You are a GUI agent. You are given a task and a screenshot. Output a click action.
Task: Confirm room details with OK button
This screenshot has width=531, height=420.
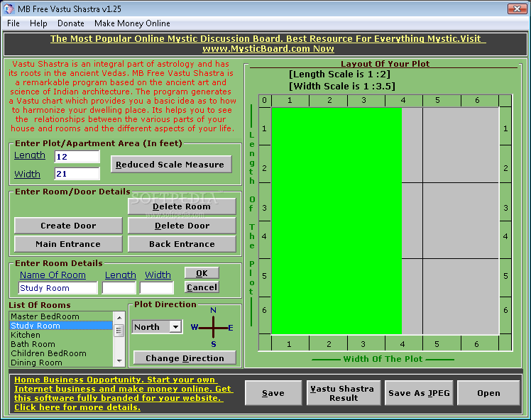click(202, 273)
